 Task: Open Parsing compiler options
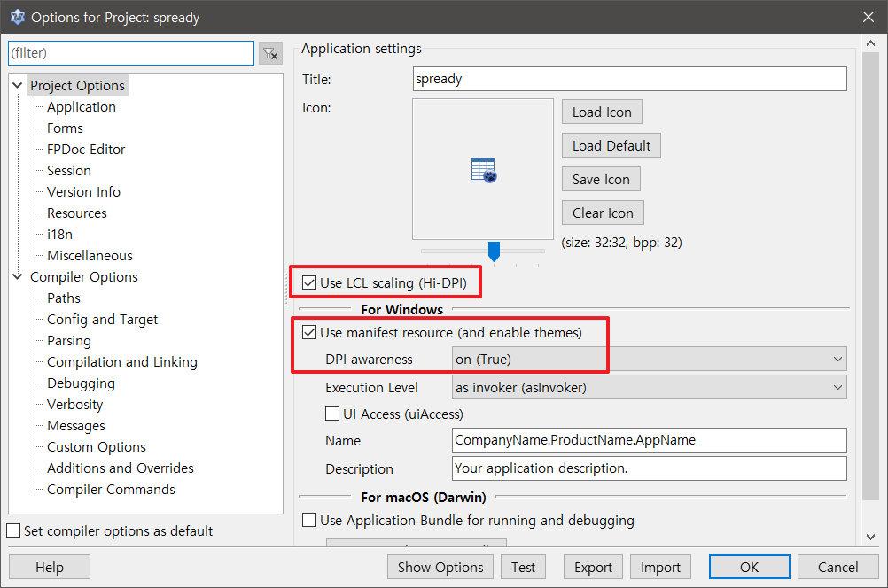pyautogui.click(x=69, y=341)
